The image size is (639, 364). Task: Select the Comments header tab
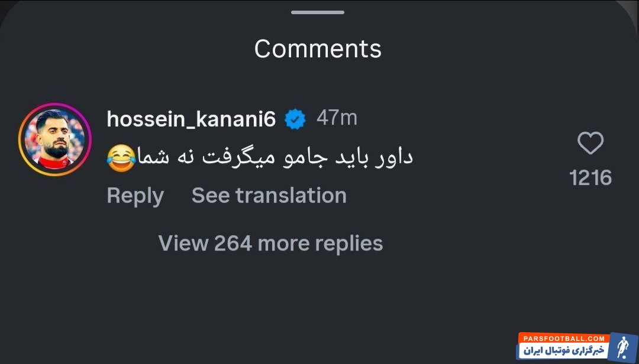[x=317, y=48]
